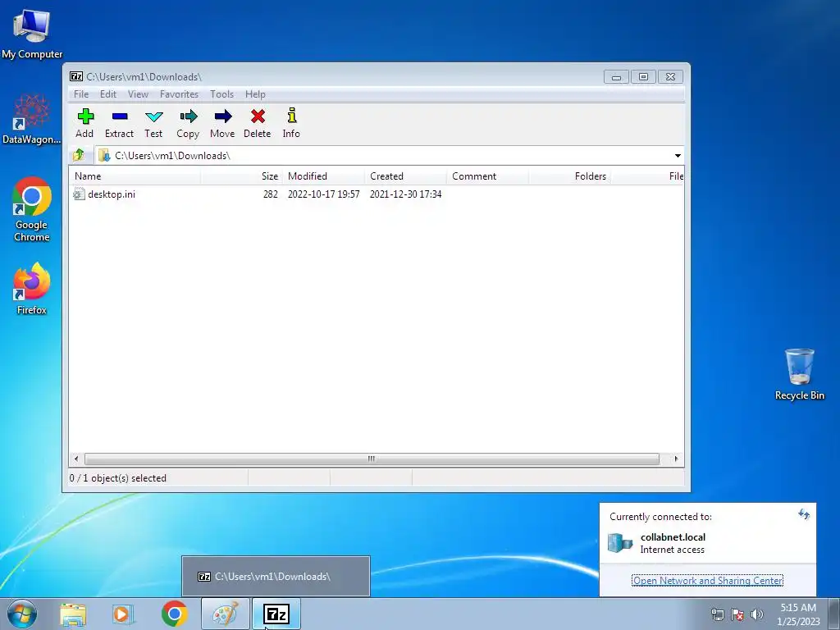Open the Tools menu
840x630 pixels.
coord(221,94)
